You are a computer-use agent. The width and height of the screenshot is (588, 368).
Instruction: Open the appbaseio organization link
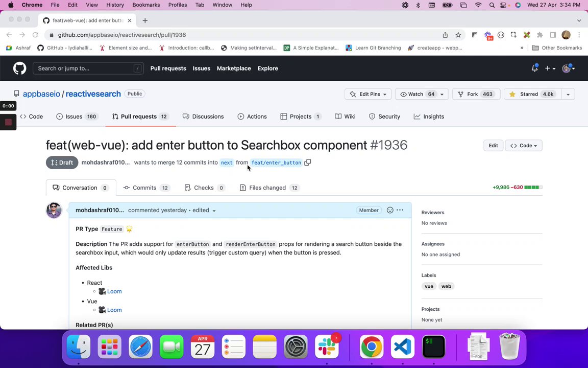click(x=41, y=94)
